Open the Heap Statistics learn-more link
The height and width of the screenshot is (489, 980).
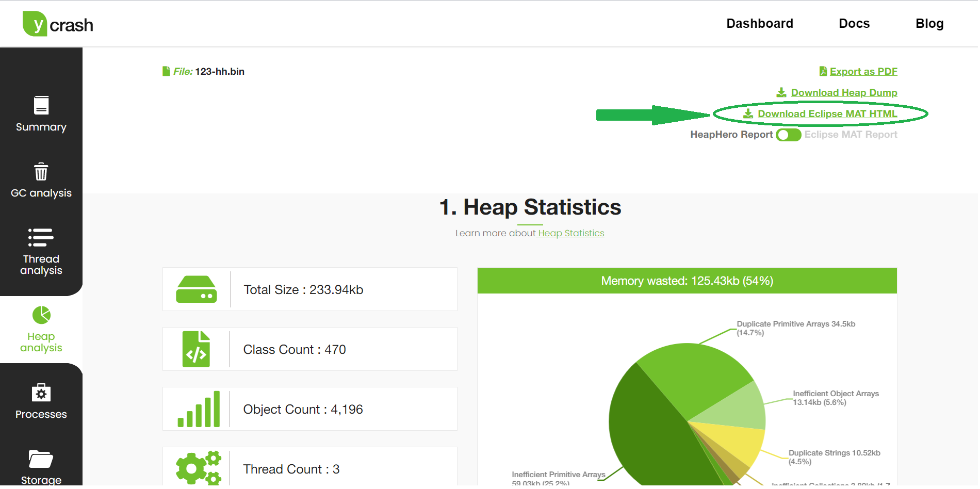(x=570, y=233)
